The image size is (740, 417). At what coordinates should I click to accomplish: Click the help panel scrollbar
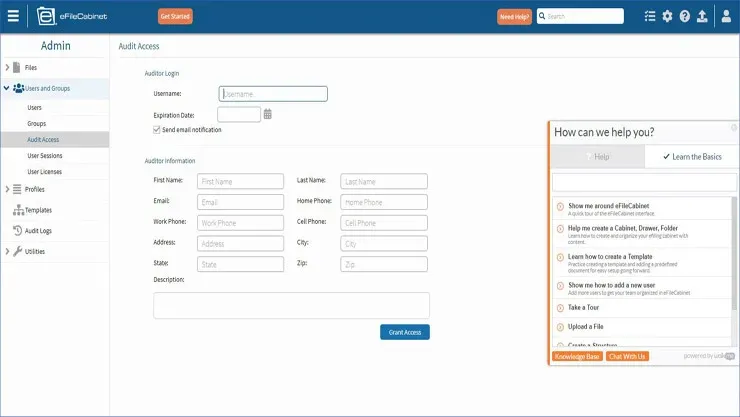[734, 254]
